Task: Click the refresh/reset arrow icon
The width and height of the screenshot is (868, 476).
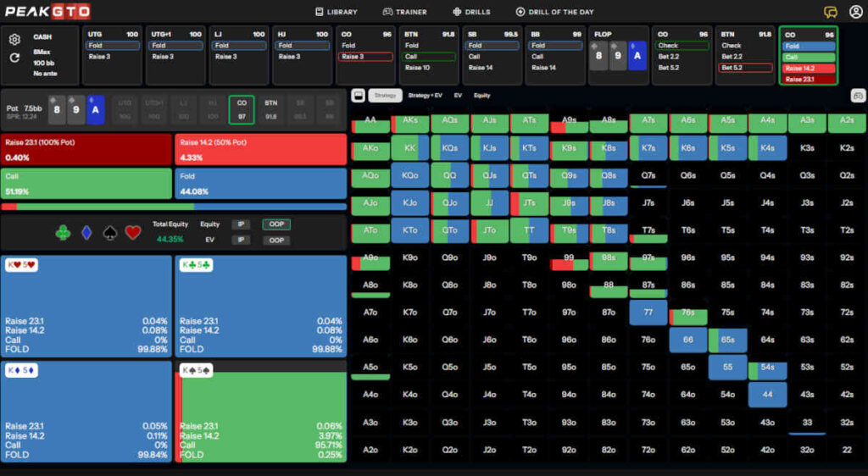Action: (14, 58)
